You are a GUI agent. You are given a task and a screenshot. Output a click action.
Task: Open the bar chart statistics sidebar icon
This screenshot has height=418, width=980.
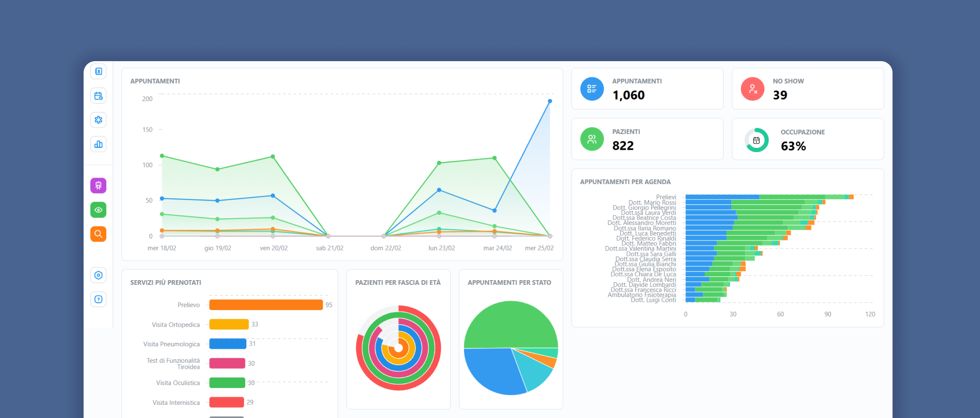tap(98, 144)
